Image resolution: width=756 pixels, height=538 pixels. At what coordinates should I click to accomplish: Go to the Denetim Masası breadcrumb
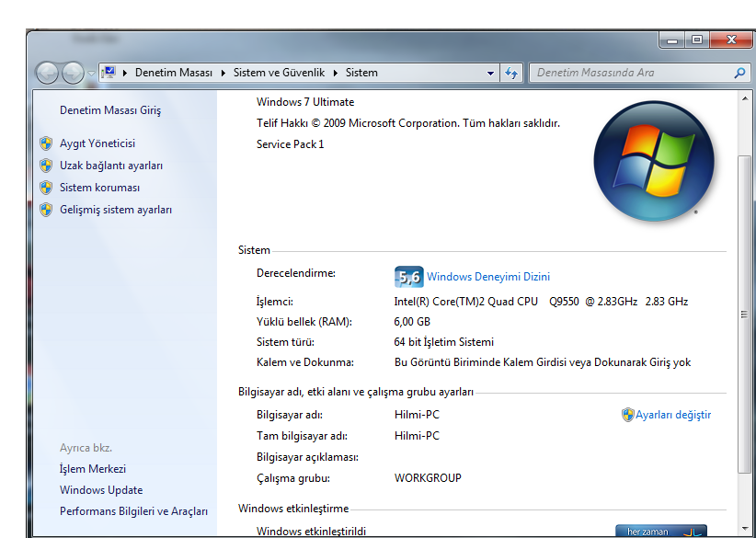173,73
